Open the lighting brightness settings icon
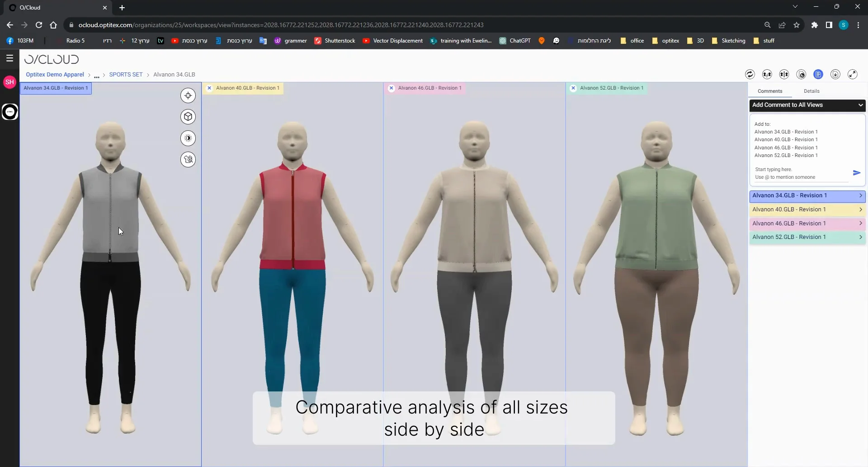This screenshot has height=467, width=868. click(x=188, y=138)
